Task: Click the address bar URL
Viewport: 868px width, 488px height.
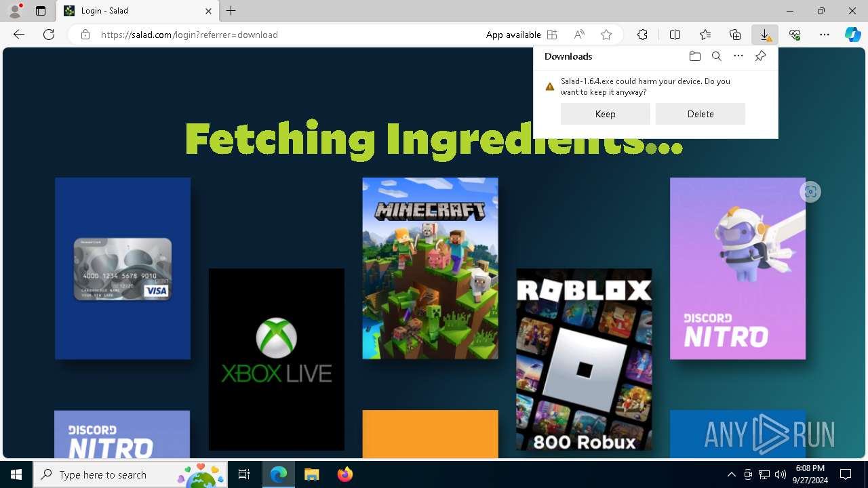Action: click(x=189, y=35)
